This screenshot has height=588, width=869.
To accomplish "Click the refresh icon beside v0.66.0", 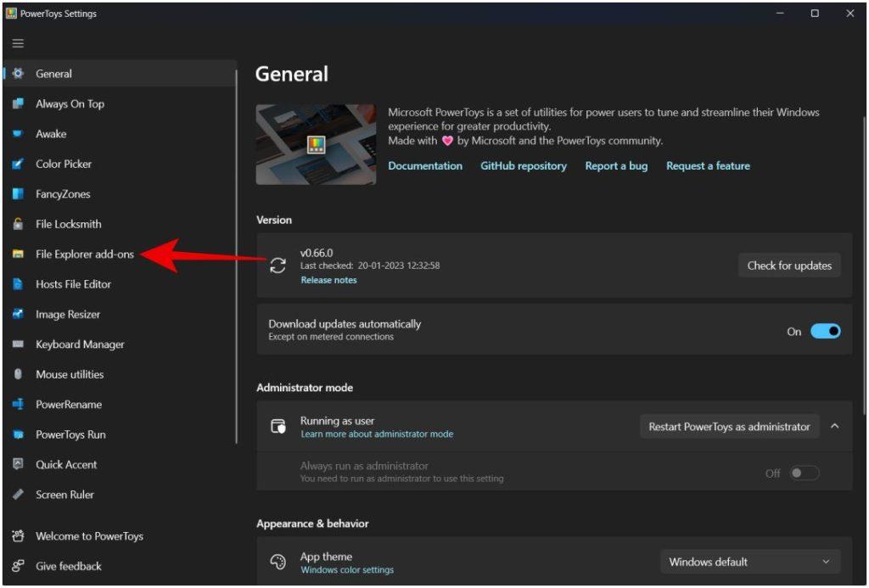I will pyautogui.click(x=278, y=266).
